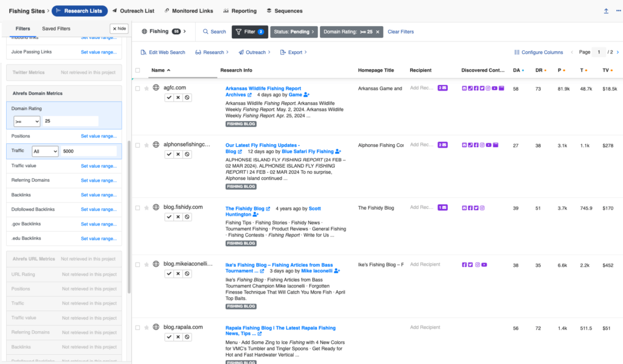Switch to the Outreach List tab
The image size is (623, 364).
pyautogui.click(x=133, y=11)
